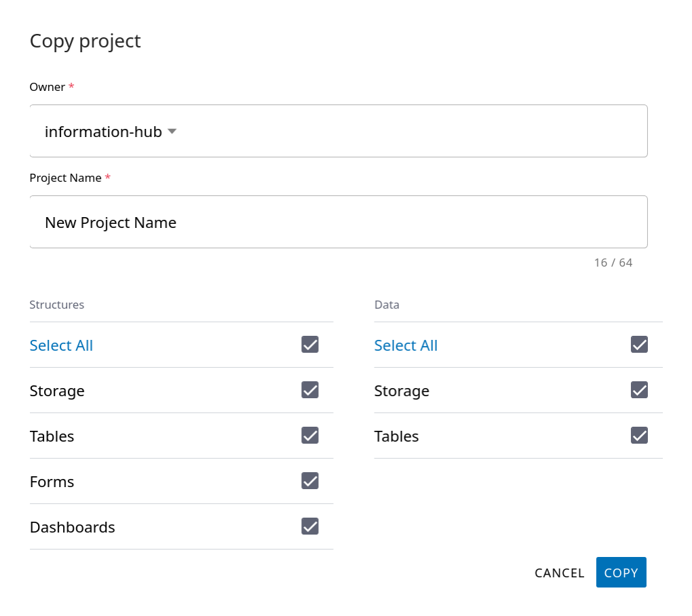This screenshot has height=616, width=692.
Task: Click the Forms row label
Action: coord(52,482)
